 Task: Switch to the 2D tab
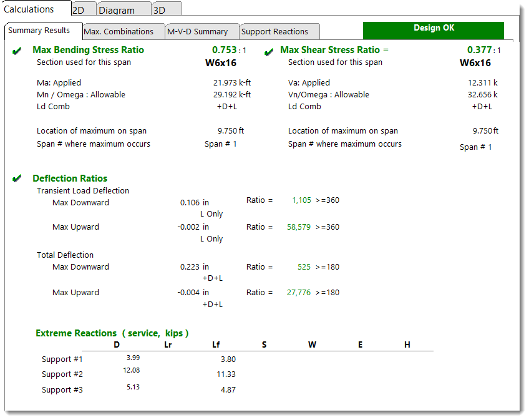(x=84, y=10)
